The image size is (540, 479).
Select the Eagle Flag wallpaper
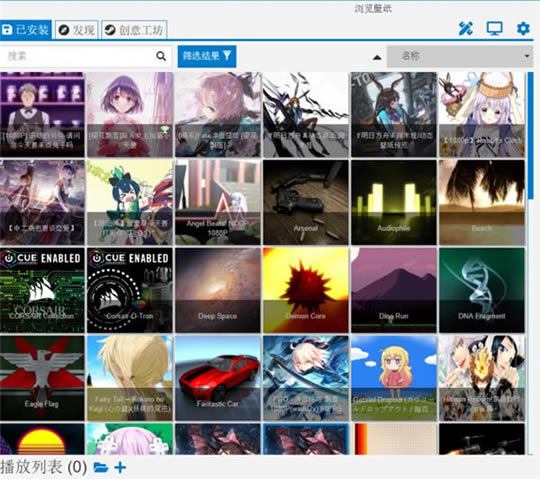pos(42,378)
